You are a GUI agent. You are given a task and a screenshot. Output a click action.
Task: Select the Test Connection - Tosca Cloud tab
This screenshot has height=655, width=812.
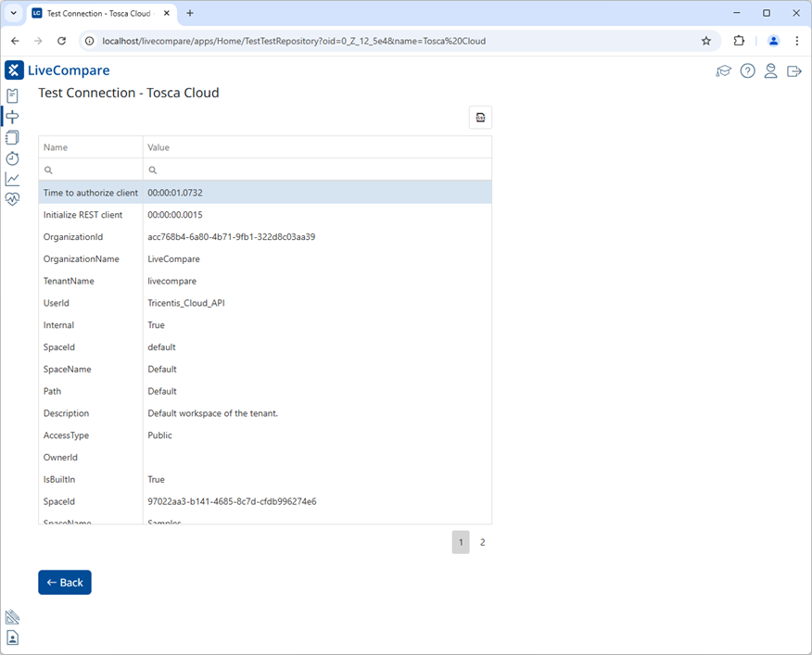[x=93, y=13]
